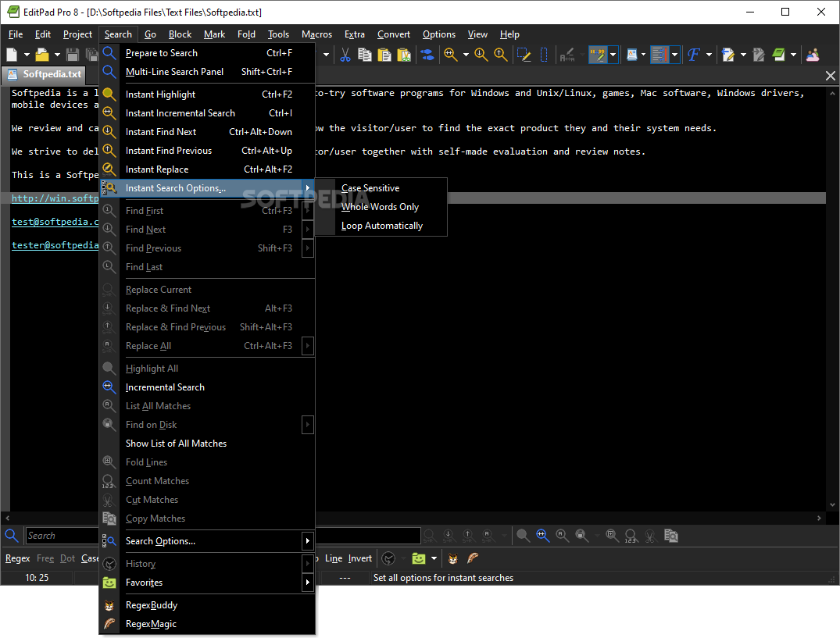Screen dimensions: 840x638
Task: Expand the Search Options submenu arrow
Action: click(x=308, y=540)
